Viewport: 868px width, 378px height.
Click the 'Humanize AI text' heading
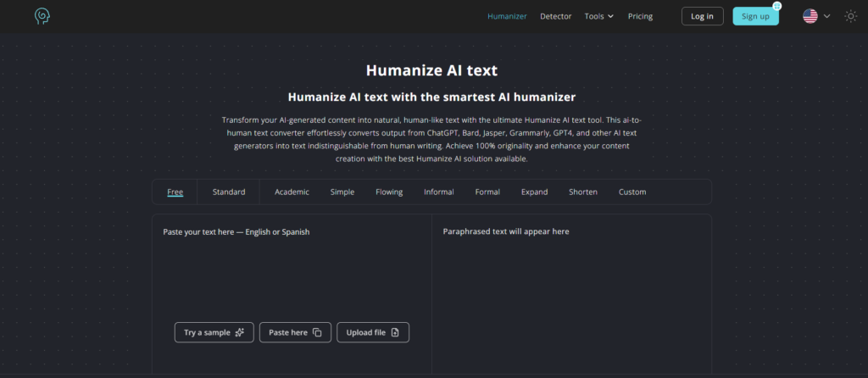[x=431, y=70]
